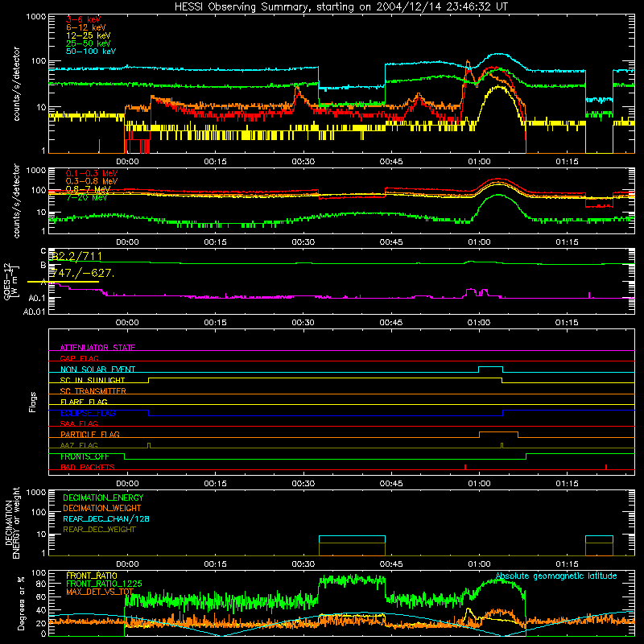Click the 00:30 tick label under Flags panel

[303, 484]
